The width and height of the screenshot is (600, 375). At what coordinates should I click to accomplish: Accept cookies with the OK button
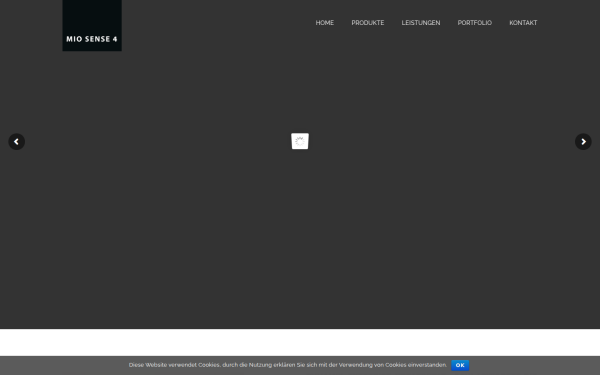click(x=460, y=365)
